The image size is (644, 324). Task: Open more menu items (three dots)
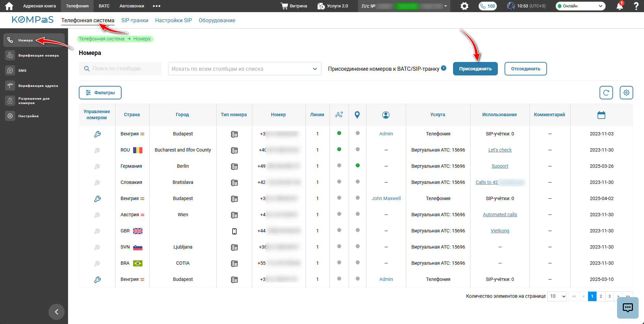point(157,6)
